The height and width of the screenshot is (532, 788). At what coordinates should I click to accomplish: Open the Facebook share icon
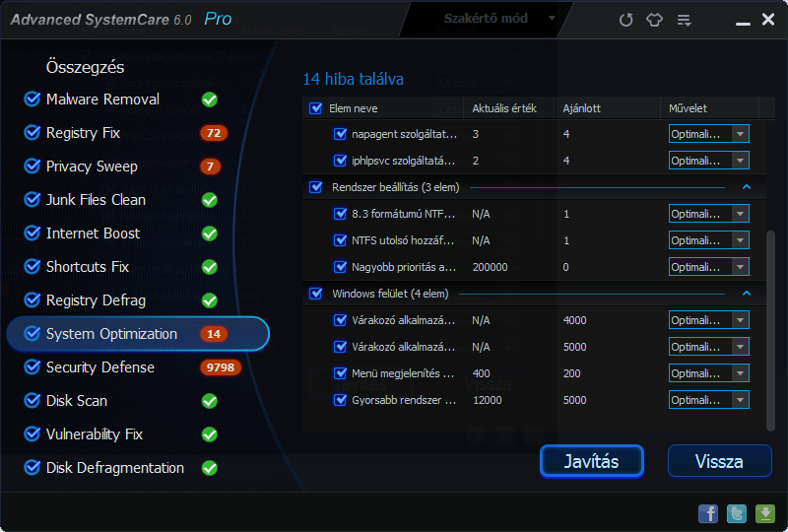point(708,513)
